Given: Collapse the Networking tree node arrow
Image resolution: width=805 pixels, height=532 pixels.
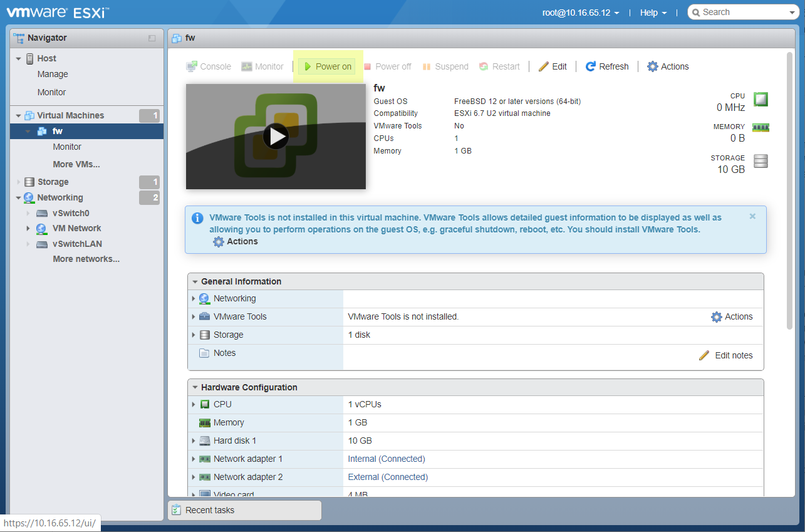Looking at the screenshot, I should coord(18,198).
